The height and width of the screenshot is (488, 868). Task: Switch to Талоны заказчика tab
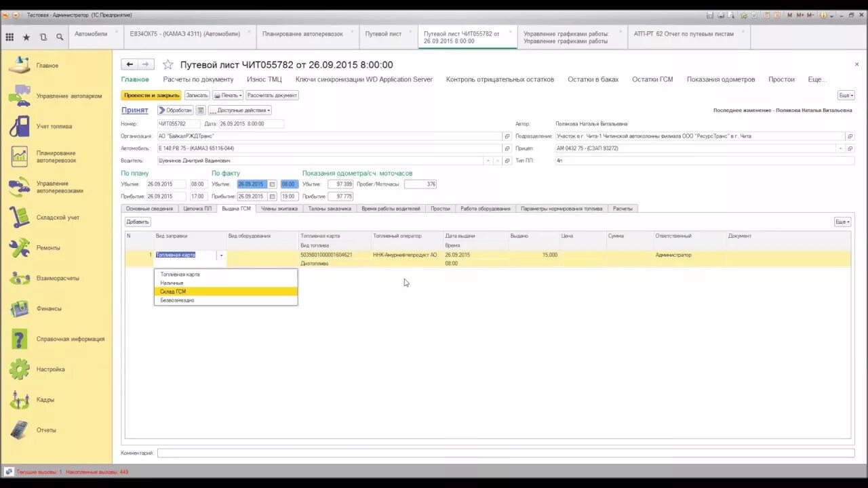(x=330, y=209)
